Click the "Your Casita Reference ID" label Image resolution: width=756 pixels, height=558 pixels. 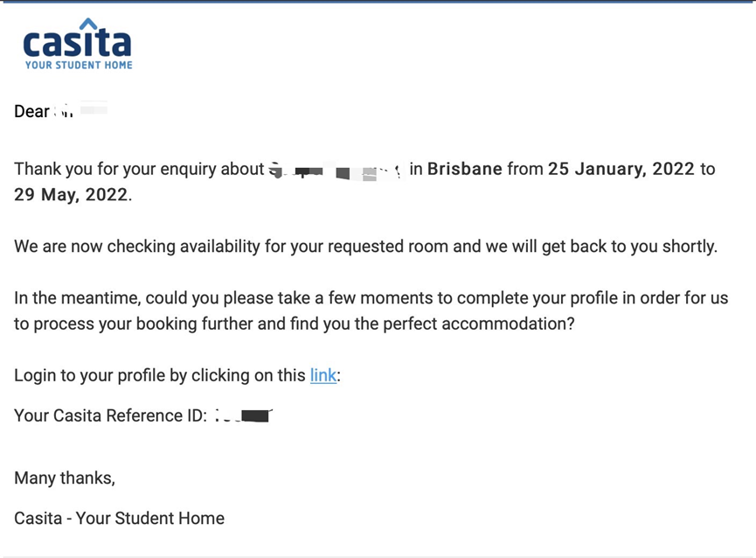[x=110, y=415]
